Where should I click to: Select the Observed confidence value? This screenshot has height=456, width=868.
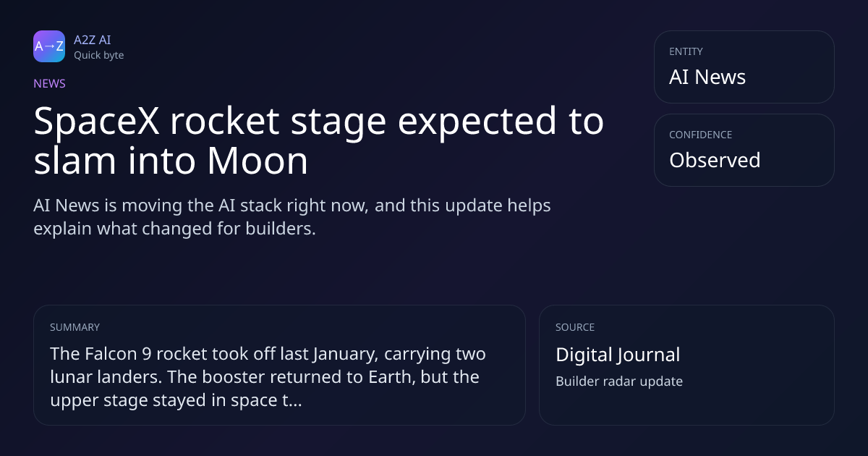715,160
